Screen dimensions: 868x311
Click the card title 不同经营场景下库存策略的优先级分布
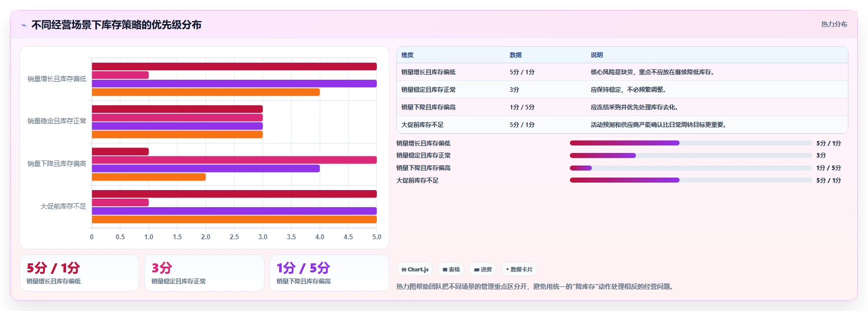tap(116, 25)
